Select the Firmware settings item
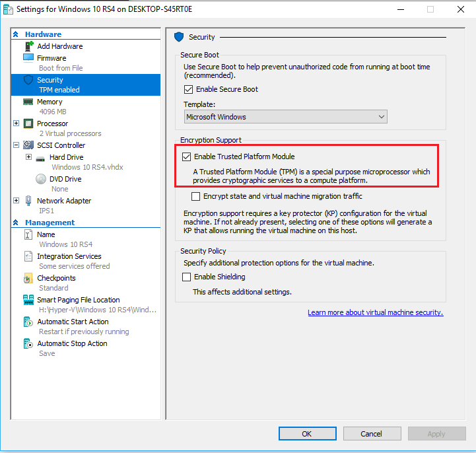Image resolution: width=476 pixels, height=453 pixels. click(x=51, y=58)
